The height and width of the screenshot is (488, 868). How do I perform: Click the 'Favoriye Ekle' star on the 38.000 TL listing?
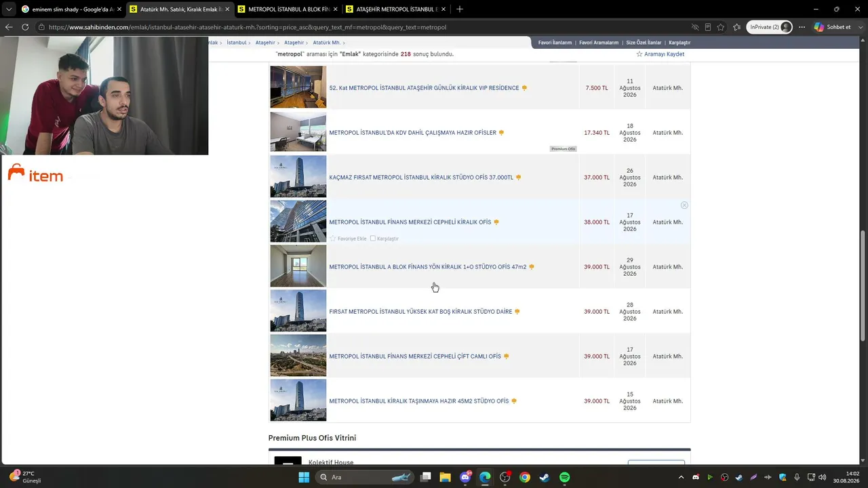pyautogui.click(x=333, y=239)
